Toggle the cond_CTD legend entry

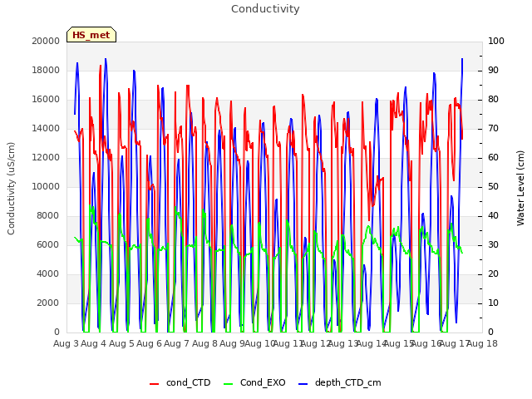coord(180,382)
